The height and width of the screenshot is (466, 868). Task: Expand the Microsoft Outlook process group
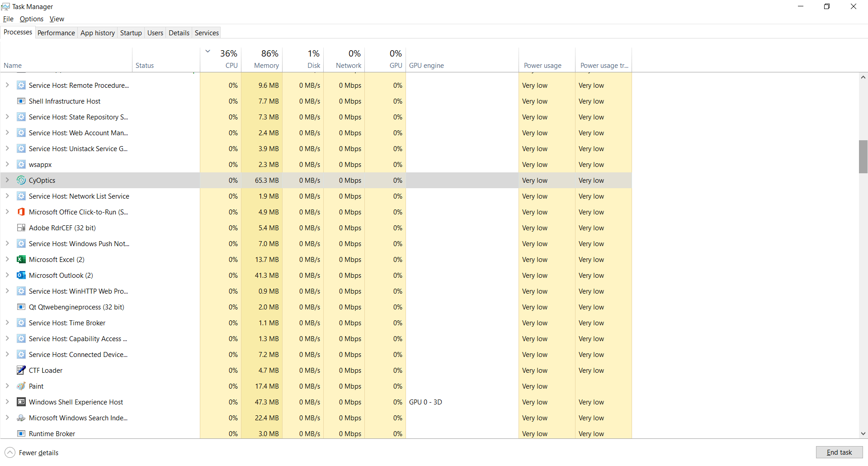coord(7,275)
